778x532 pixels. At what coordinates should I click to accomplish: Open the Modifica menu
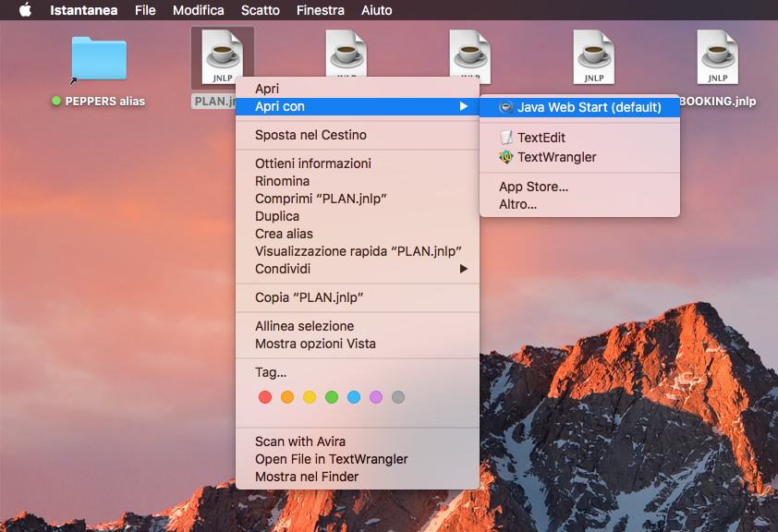pyautogui.click(x=199, y=10)
